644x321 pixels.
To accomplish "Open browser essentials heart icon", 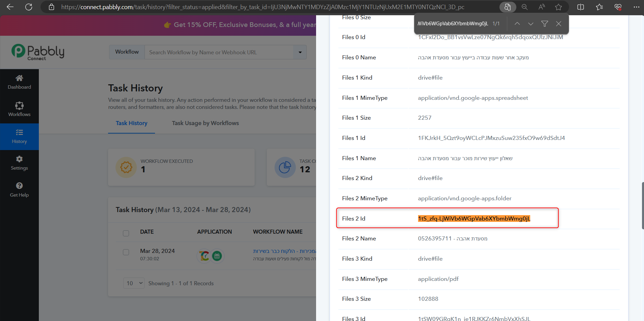I will pos(618,7).
